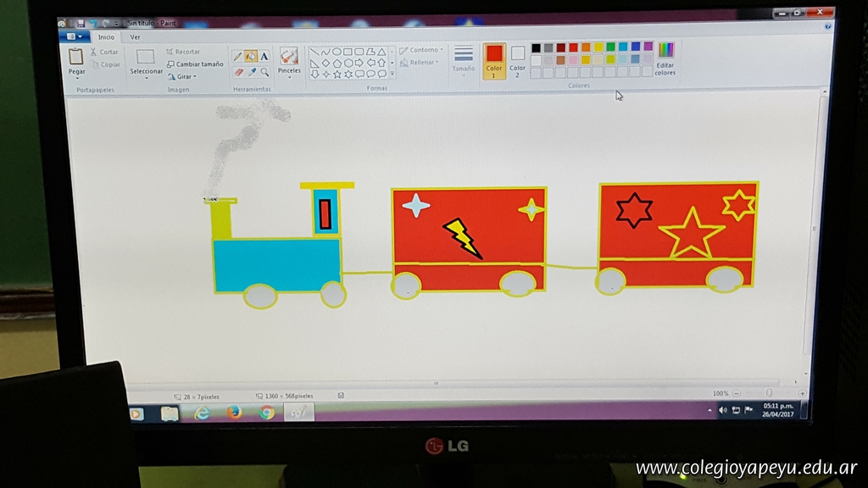Viewport: 868px width, 488px height.
Task: Choose the green color swatch
Action: click(x=610, y=47)
